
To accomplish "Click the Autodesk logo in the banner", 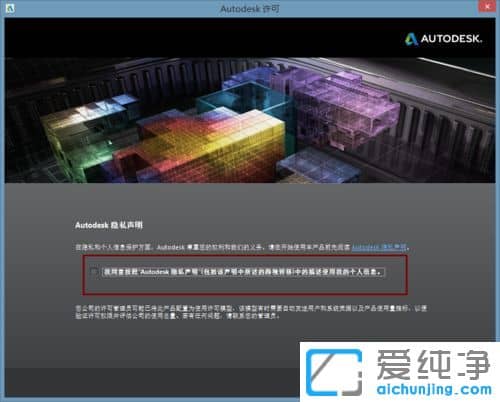I will [x=444, y=39].
